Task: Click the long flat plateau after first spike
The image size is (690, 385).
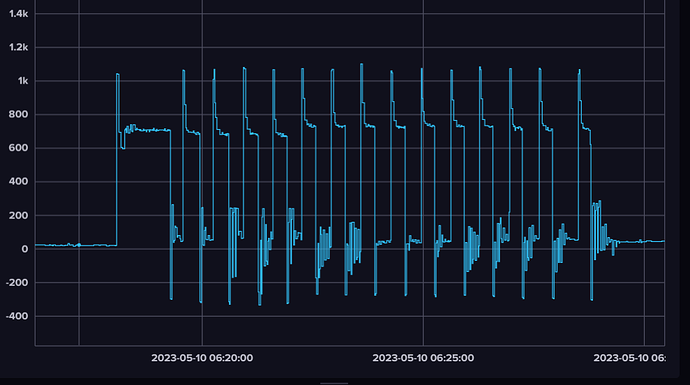Action: click(x=147, y=130)
